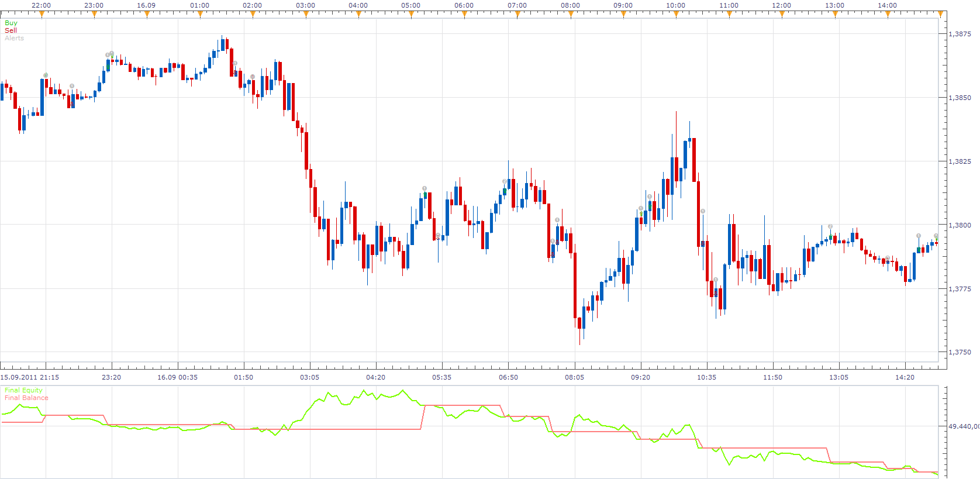Viewport: 980px width, 479px height.
Task: Click the 08:05 bottom time label
Action: point(574,377)
